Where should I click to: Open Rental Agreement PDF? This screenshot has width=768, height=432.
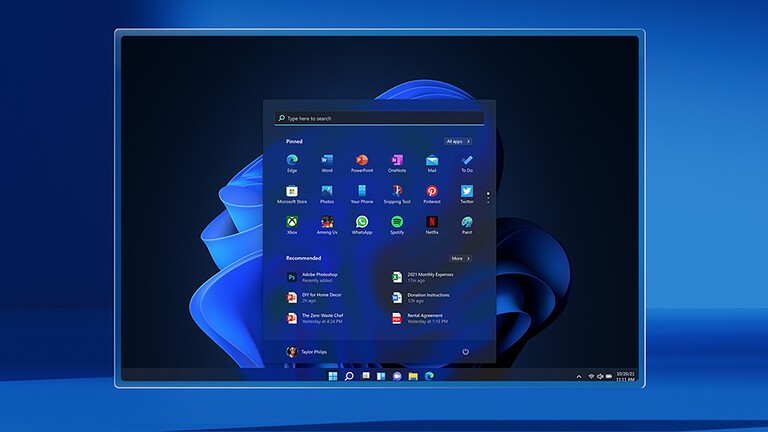[420, 318]
